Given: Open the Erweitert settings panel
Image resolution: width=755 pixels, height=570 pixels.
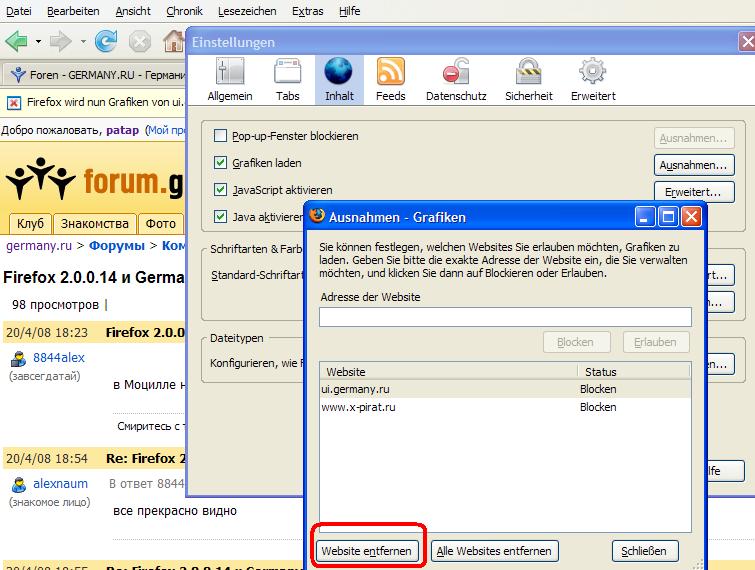Looking at the screenshot, I should 593,79.
